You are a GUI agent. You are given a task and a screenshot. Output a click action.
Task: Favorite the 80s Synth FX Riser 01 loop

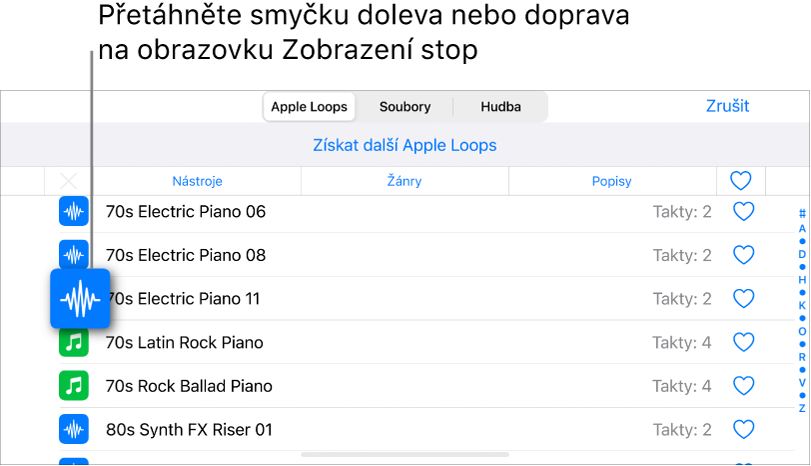point(743,430)
